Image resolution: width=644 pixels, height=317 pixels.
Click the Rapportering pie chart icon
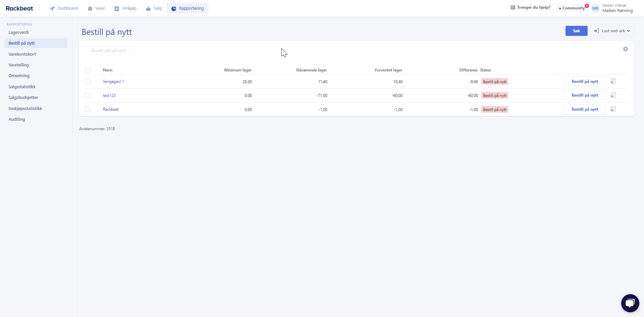coord(174,8)
